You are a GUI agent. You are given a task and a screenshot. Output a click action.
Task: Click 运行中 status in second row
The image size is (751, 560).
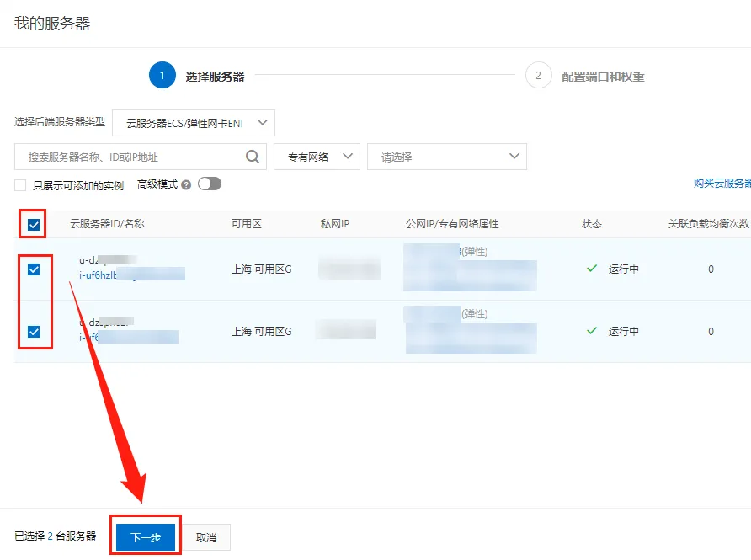624,332
